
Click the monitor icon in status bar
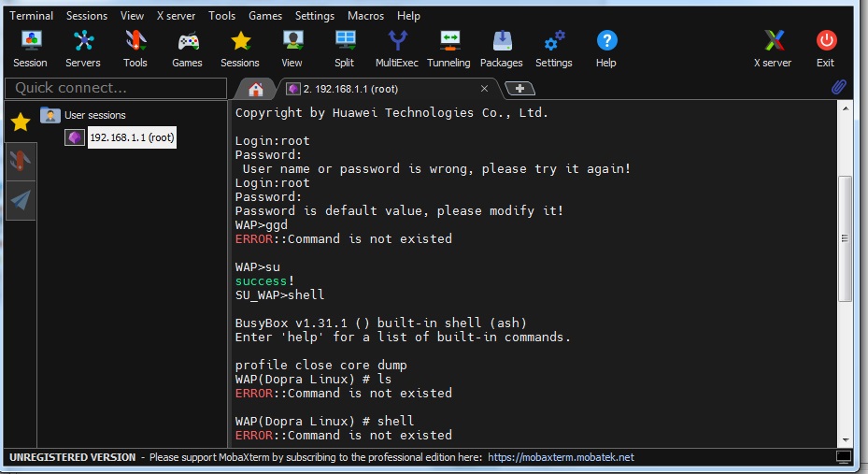[843, 457]
